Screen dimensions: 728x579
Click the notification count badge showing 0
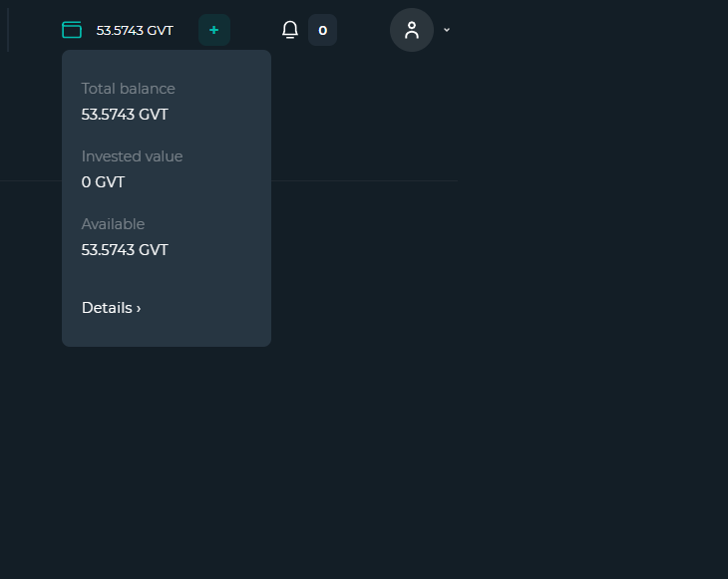[323, 30]
